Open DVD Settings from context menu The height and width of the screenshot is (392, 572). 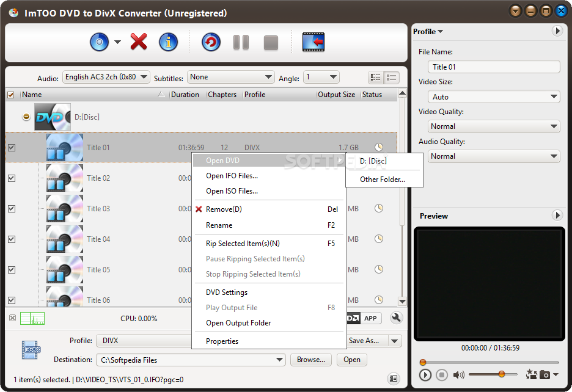268,292
